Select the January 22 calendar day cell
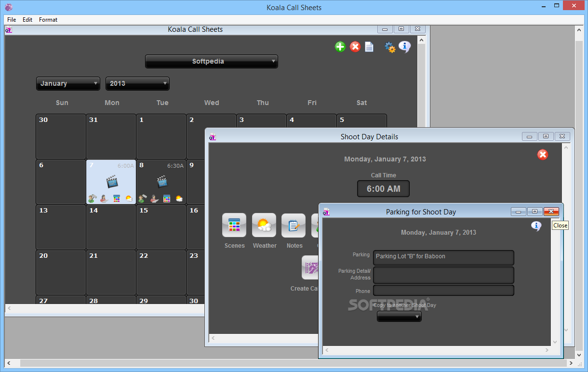588x372 pixels. point(161,272)
